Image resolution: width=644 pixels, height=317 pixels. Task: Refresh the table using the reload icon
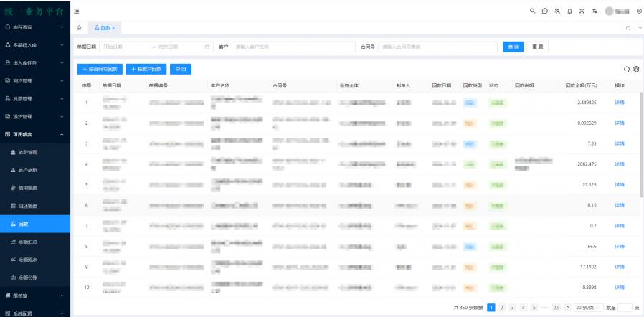pyautogui.click(x=626, y=69)
